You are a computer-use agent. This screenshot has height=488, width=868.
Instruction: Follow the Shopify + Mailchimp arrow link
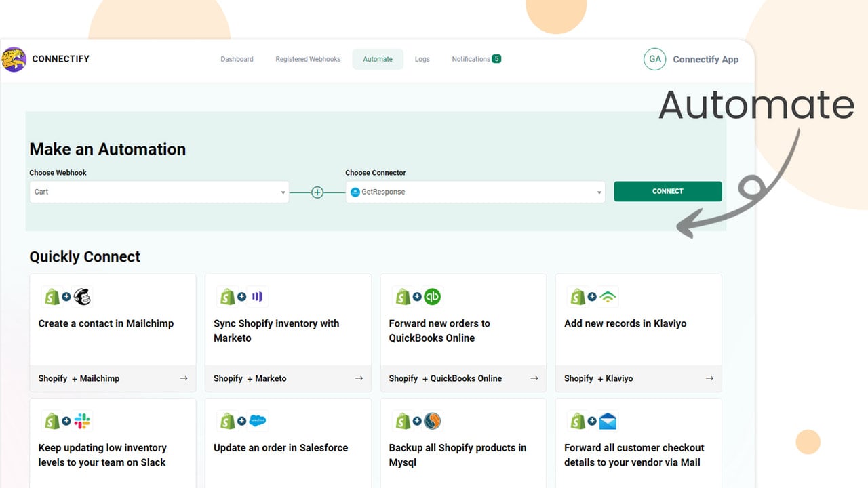click(x=184, y=378)
